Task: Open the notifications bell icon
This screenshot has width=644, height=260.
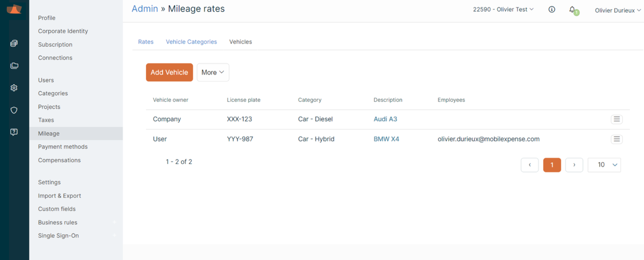Action: 572,10
